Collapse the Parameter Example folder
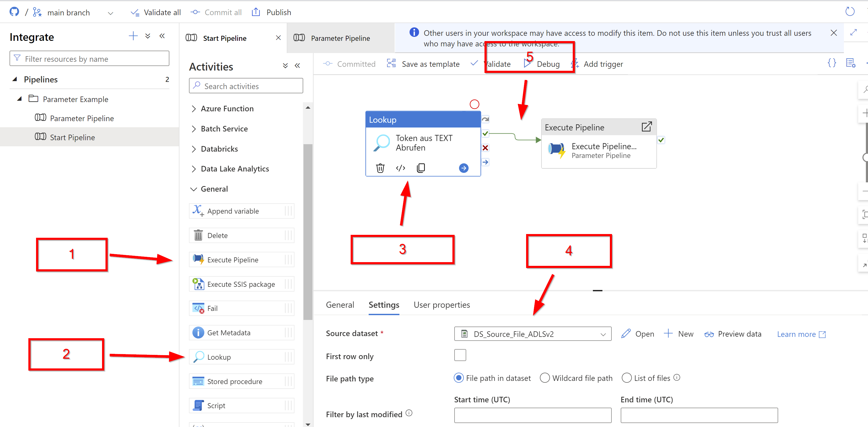The image size is (868, 427). [20, 99]
